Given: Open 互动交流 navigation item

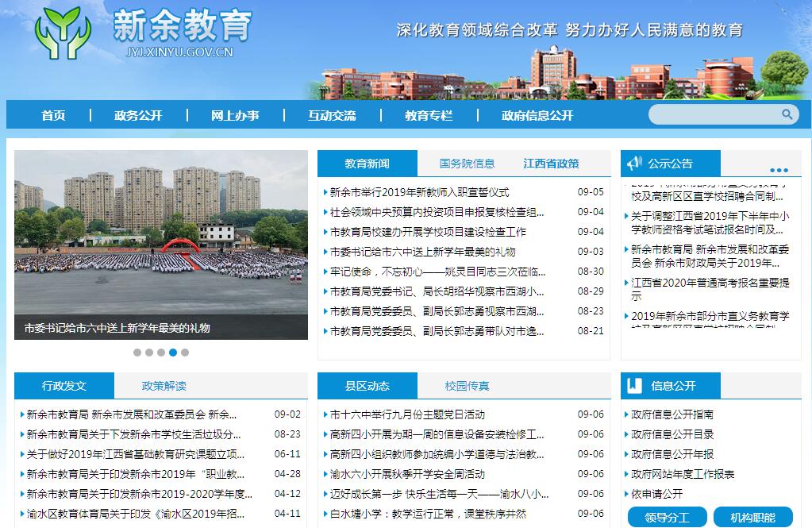Looking at the screenshot, I should [332, 115].
